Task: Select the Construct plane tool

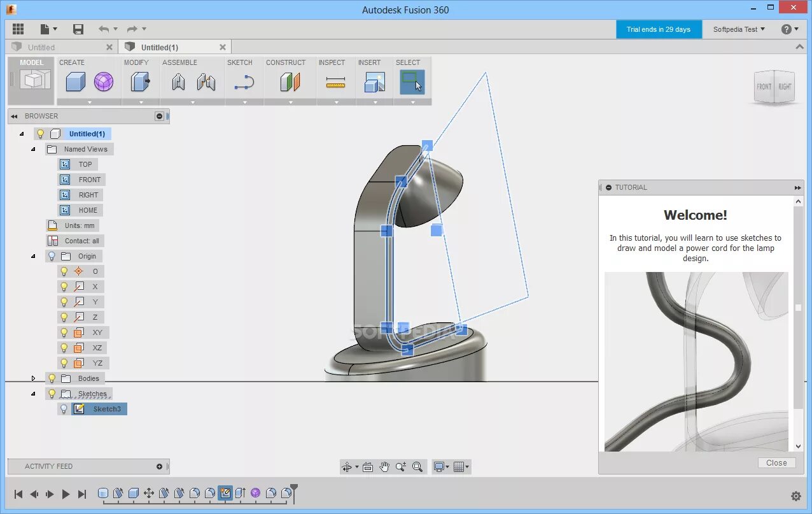Action: [290, 82]
